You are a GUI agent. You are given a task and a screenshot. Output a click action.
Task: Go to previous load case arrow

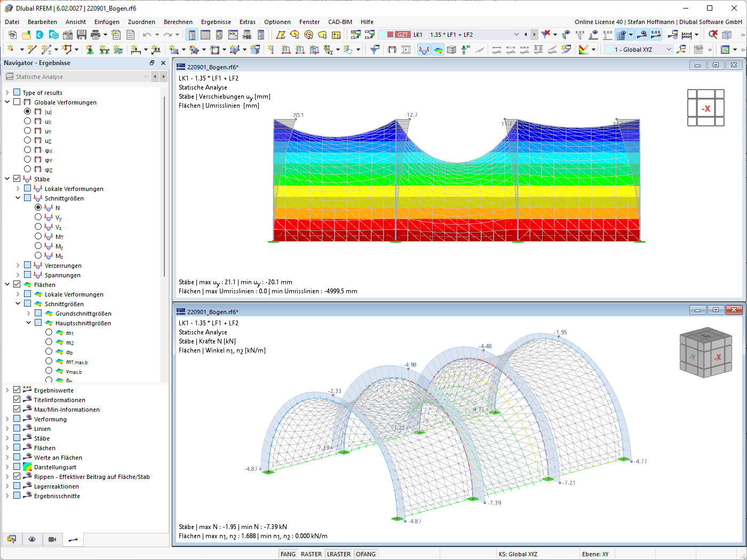click(526, 35)
